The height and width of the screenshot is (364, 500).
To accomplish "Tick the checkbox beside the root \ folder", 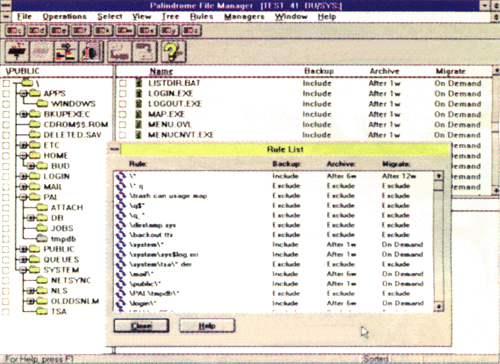I will tap(6, 83).
